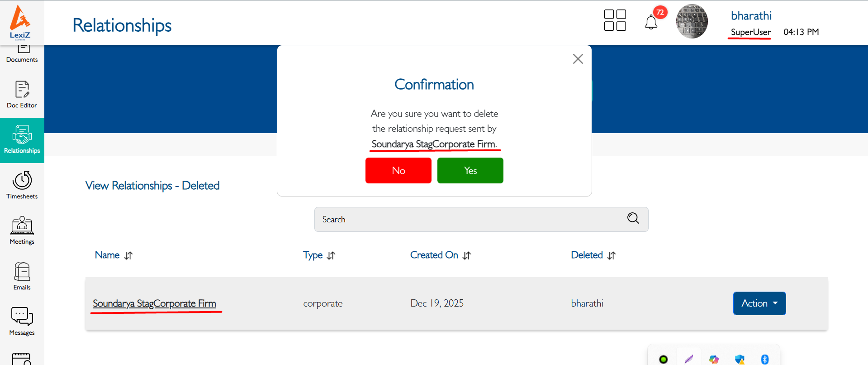This screenshot has width=868, height=365.
Task: Expand the Action dropdown button
Action: (759, 303)
